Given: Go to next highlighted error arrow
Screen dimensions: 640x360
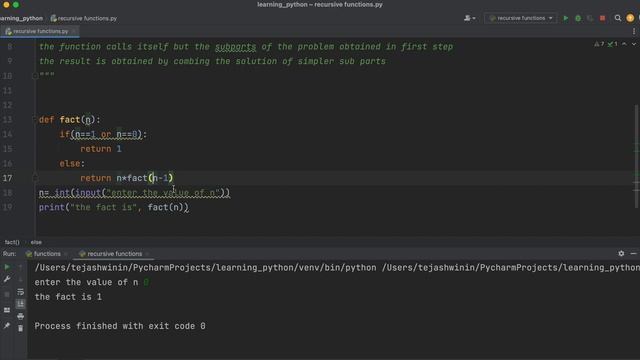Looking at the screenshot, I should click(634, 44).
